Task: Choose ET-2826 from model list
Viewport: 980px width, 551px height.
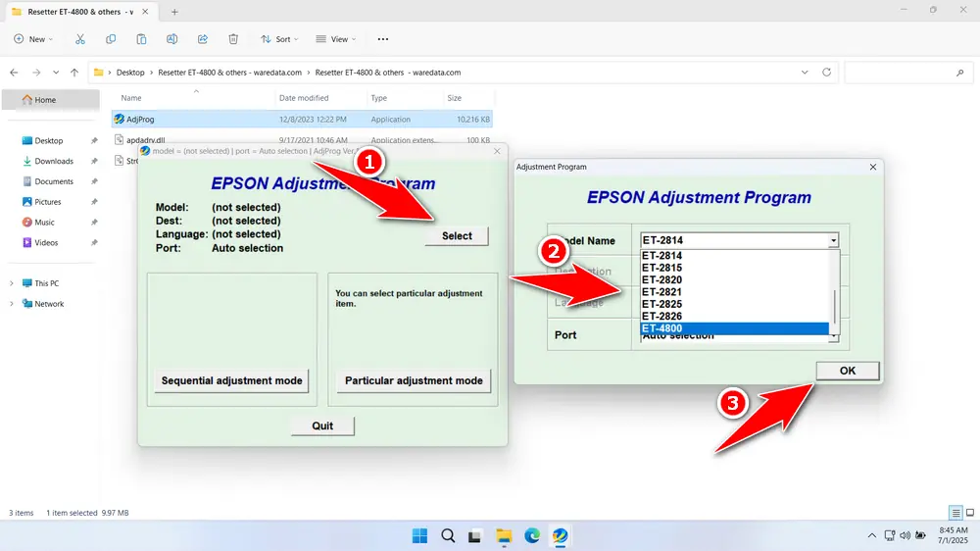Action: pyautogui.click(x=734, y=317)
